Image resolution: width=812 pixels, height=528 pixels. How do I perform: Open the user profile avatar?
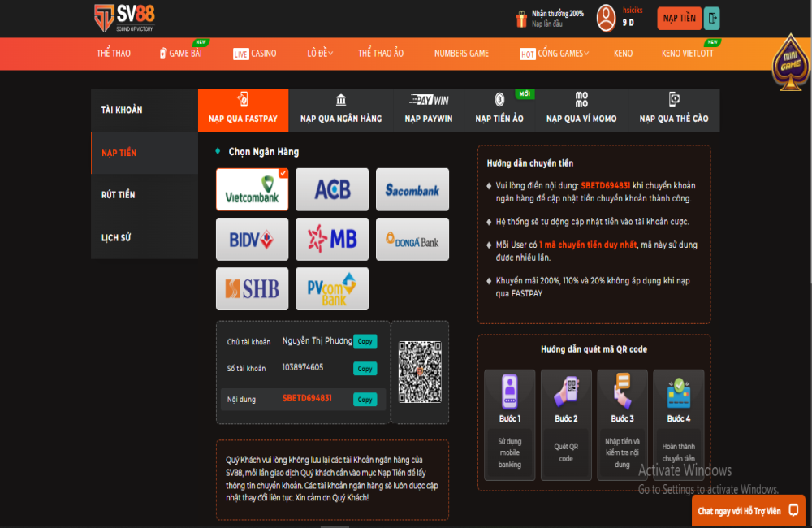tap(606, 18)
